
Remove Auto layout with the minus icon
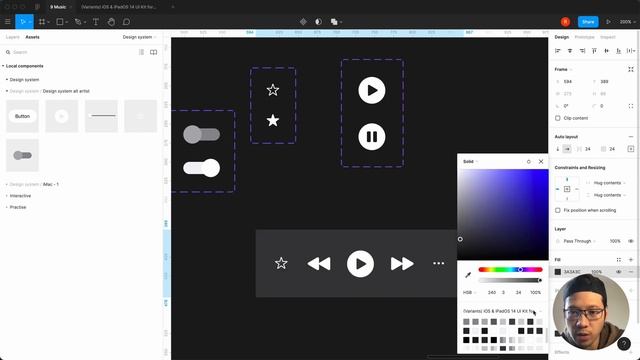[x=631, y=137]
